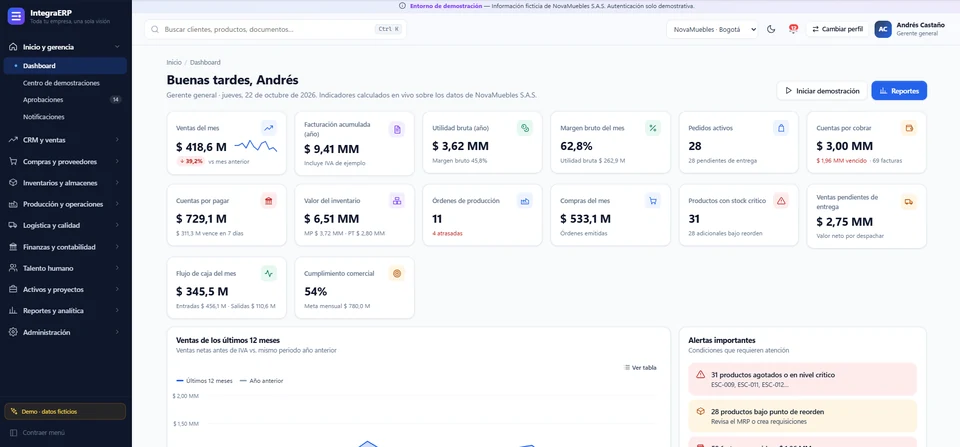Click the Inventarios y almacenes cube icon

[x=13, y=182]
